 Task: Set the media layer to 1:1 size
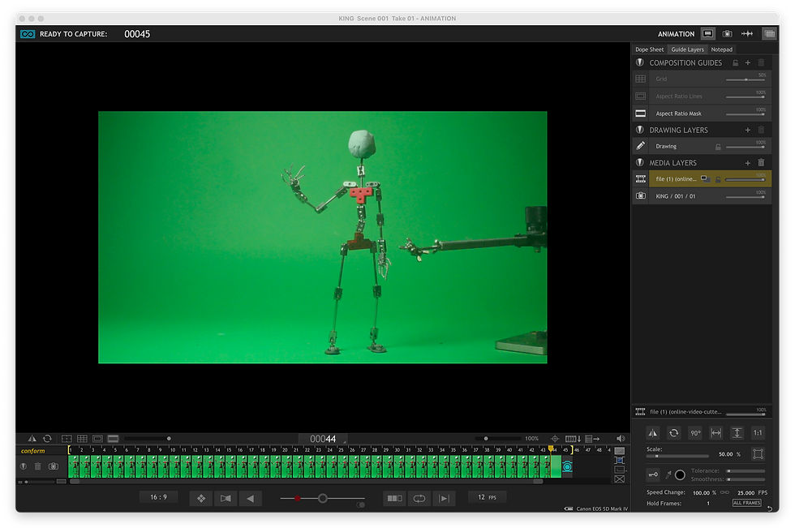[758, 433]
